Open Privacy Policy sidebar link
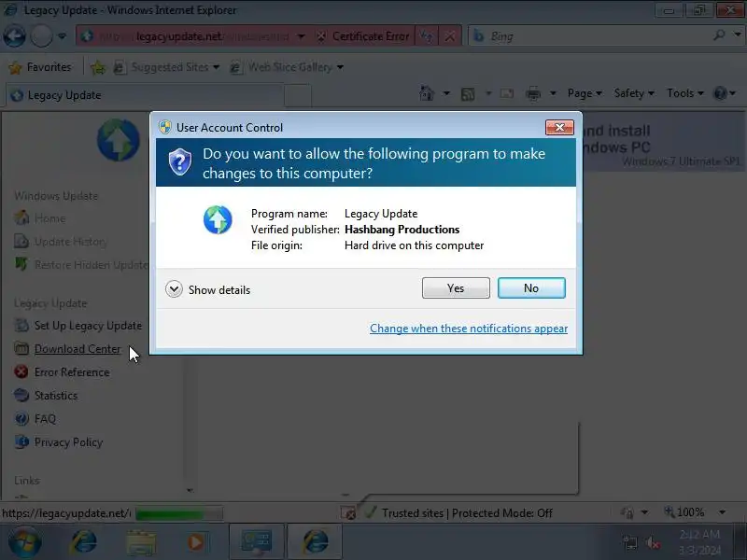The image size is (747, 560). pyautogui.click(x=68, y=442)
